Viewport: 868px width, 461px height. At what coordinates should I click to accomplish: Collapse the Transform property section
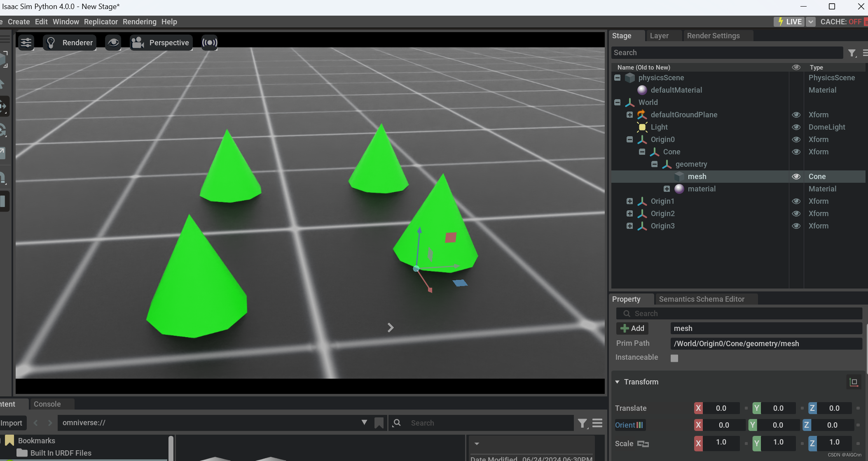coord(617,382)
